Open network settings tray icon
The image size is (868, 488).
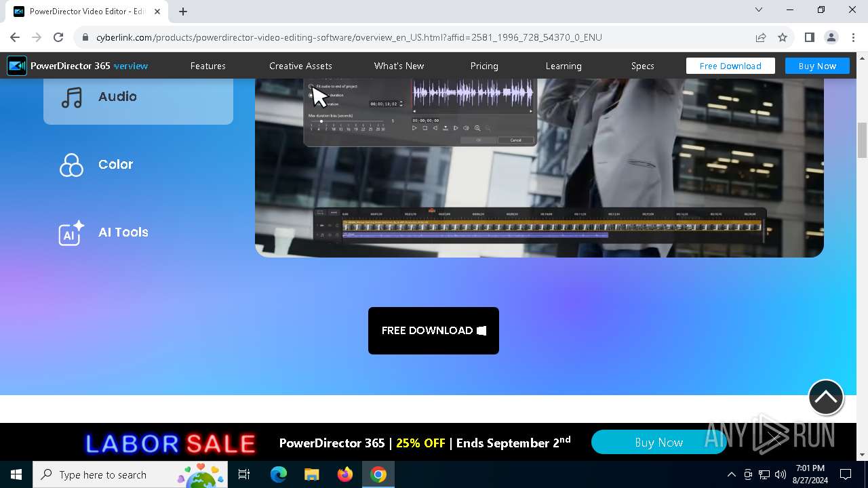[x=764, y=474]
